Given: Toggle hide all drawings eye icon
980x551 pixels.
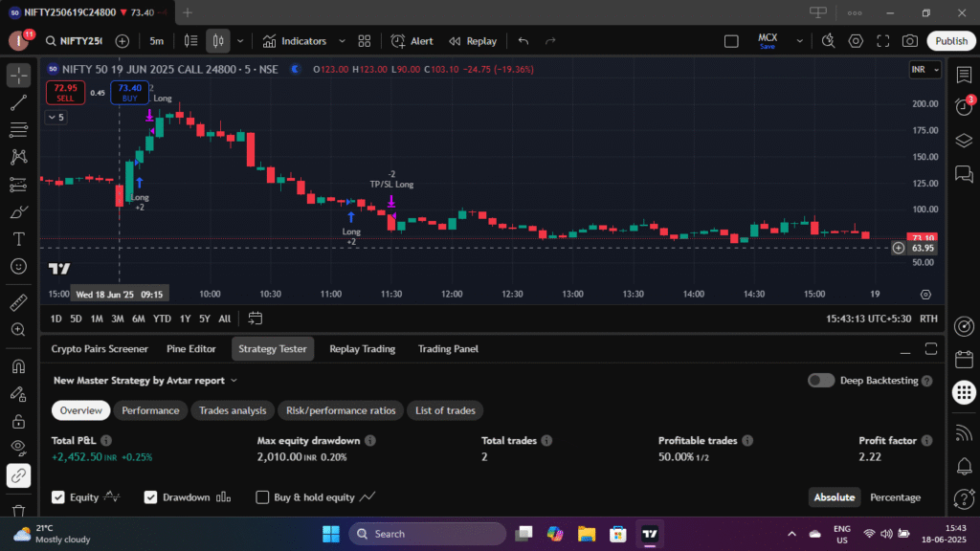Looking at the screenshot, I should [x=19, y=448].
